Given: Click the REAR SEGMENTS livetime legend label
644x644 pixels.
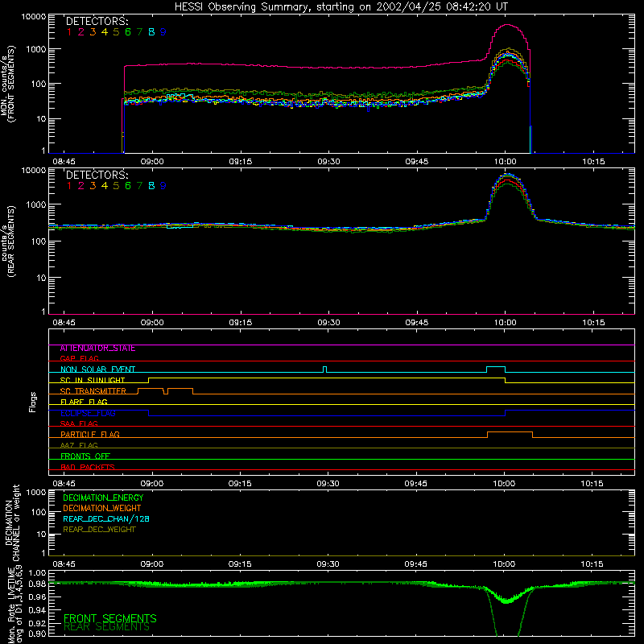Looking at the screenshot, I should tap(107, 627).
